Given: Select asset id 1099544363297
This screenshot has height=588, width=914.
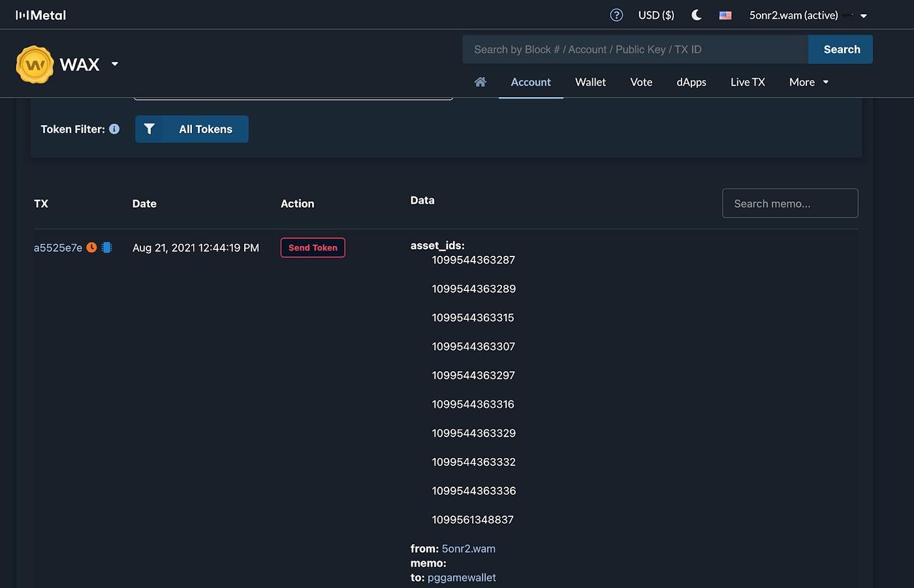Looking at the screenshot, I should 473,375.
